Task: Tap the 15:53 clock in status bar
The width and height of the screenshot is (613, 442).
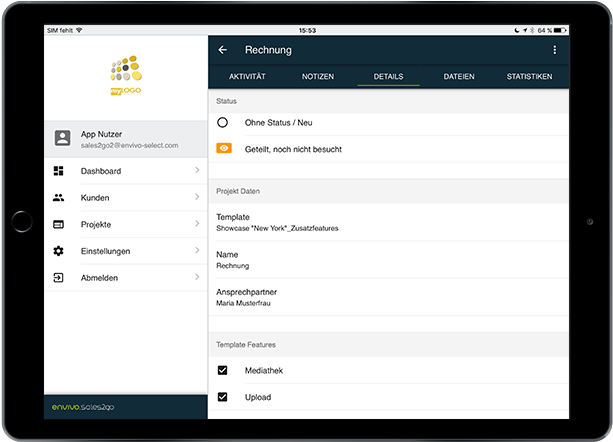Action: point(307,30)
